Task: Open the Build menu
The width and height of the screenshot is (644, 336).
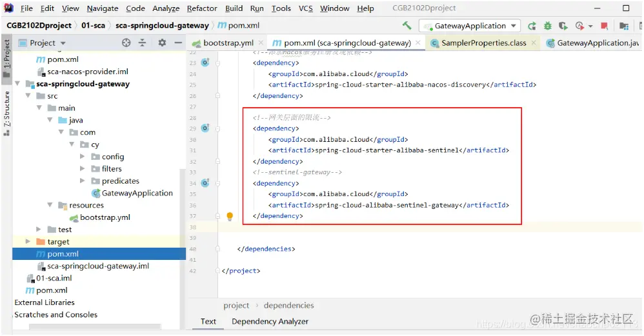Action: pos(234,8)
